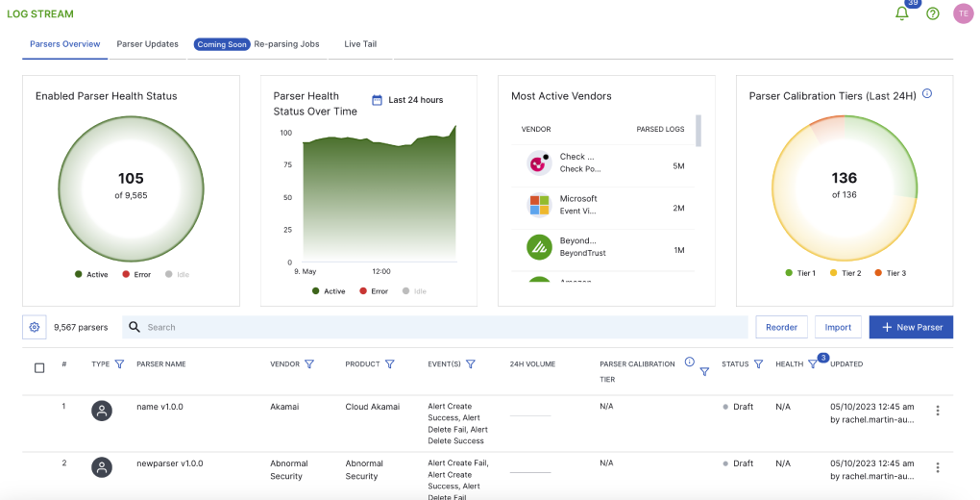Click the Microsoft vendor logo
Screen dimensions: 980x500
pos(539,205)
